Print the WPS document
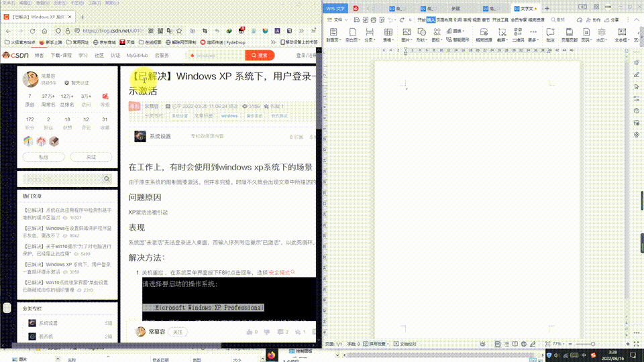 [x=374, y=19]
